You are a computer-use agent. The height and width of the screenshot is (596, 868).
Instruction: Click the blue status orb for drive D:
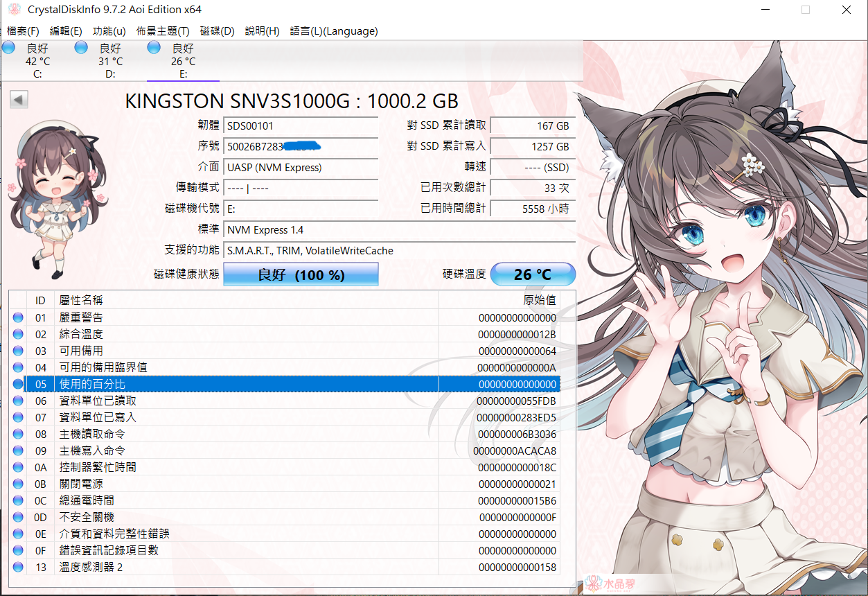click(x=81, y=47)
